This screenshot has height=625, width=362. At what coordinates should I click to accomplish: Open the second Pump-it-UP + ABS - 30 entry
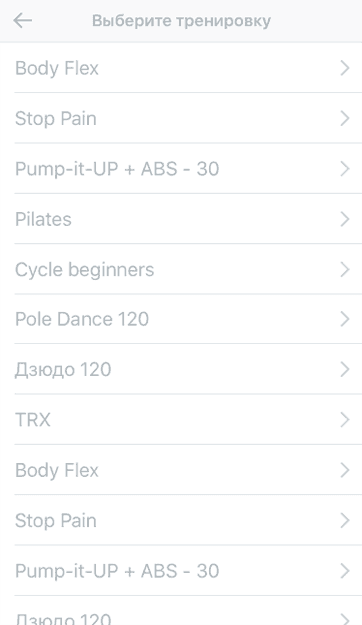pos(181,571)
